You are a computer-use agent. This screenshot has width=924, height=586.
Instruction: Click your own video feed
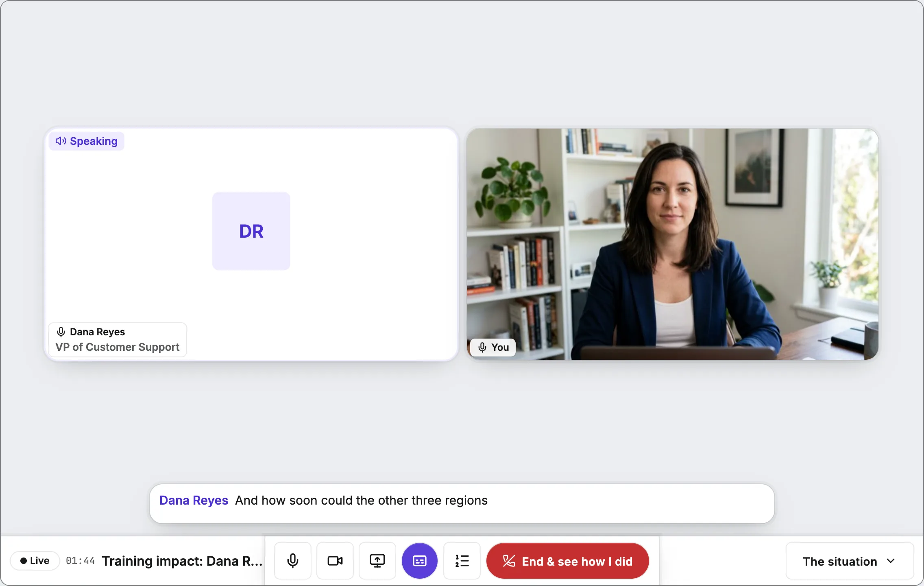tap(673, 244)
